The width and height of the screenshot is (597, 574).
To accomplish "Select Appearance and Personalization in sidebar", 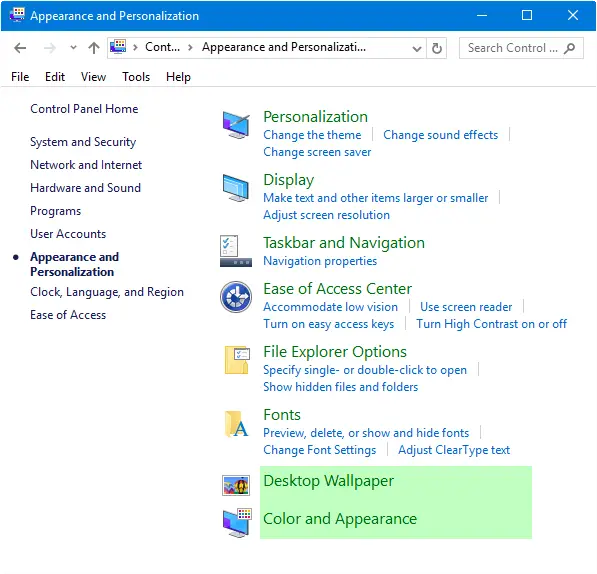I will coord(75,264).
